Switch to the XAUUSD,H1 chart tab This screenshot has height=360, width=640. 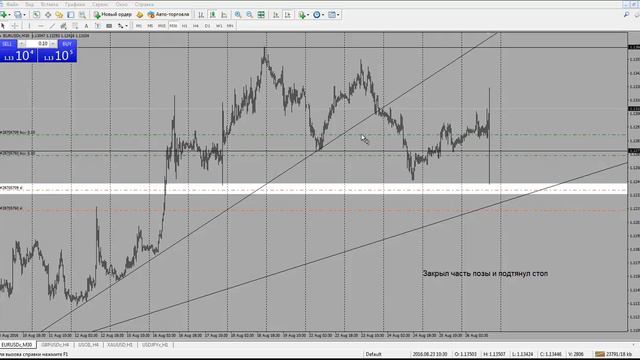click(120, 345)
